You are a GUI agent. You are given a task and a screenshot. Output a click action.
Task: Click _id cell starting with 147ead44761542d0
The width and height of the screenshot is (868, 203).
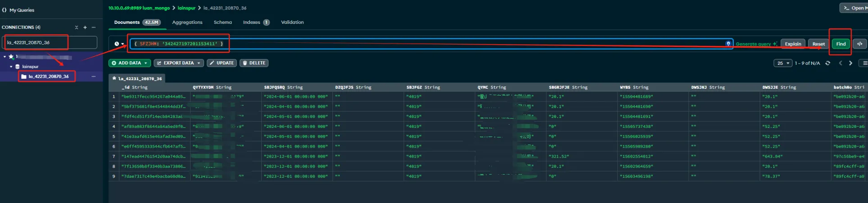[154, 157]
